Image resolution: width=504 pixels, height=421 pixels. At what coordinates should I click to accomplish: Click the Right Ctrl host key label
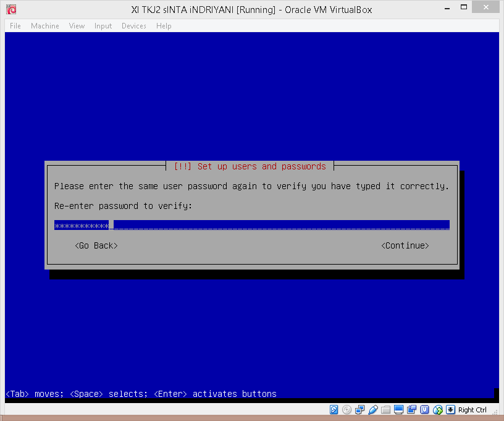tap(472, 410)
